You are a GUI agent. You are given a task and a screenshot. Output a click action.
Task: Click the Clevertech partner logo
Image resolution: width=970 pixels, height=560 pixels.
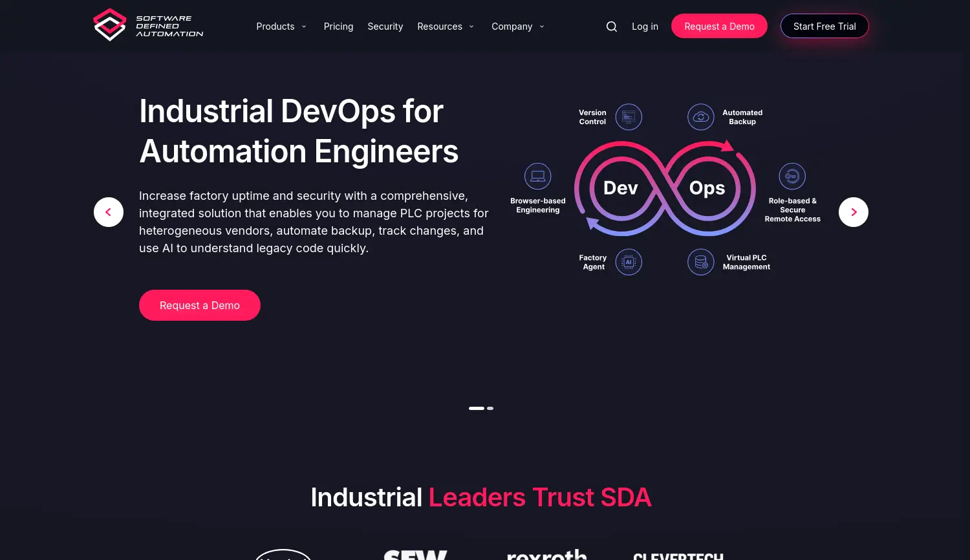pos(678,555)
